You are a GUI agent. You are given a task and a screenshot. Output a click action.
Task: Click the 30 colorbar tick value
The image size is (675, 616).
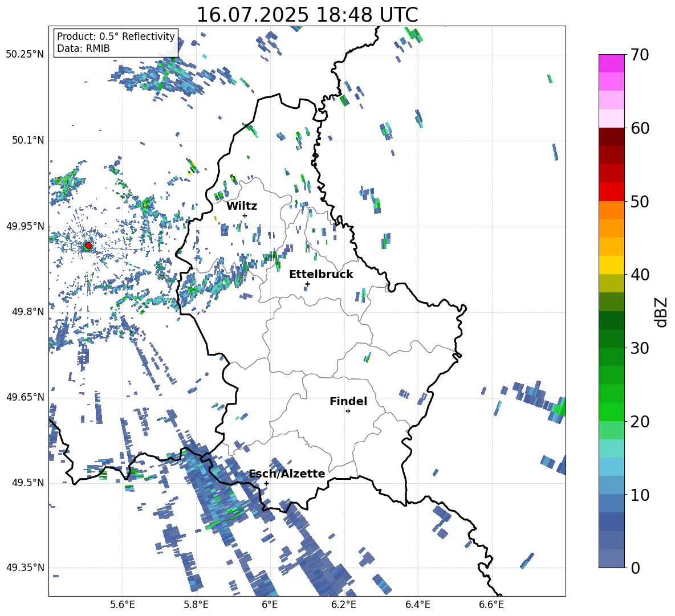coord(640,348)
